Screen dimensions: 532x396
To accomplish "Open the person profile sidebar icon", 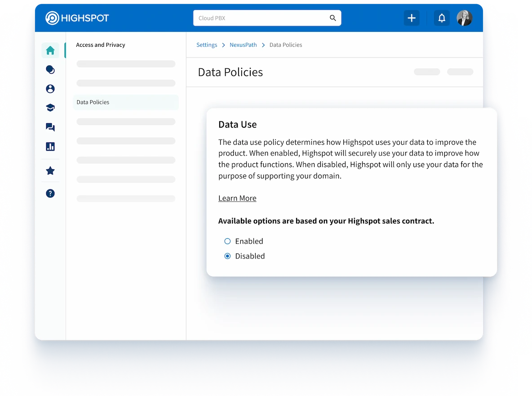I will (50, 89).
